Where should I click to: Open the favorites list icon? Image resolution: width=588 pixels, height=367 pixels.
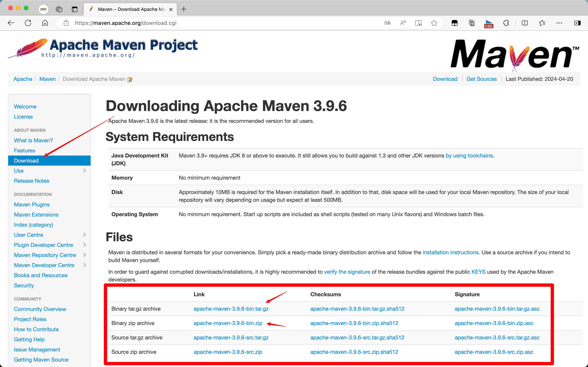coord(542,23)
